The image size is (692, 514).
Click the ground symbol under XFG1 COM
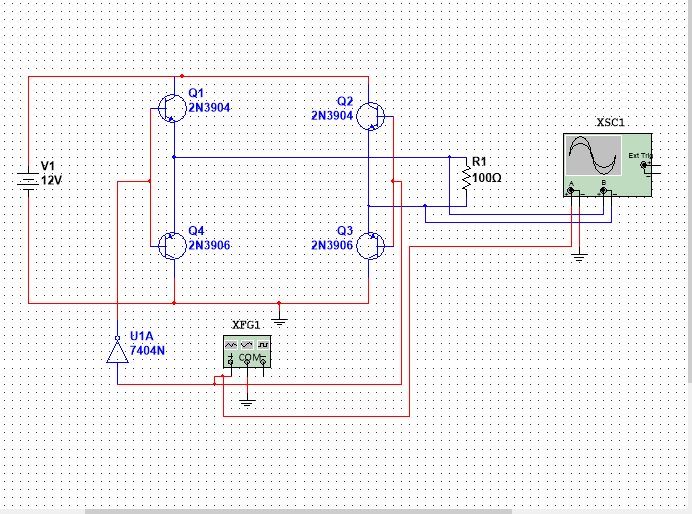click(x=247, y=402)
